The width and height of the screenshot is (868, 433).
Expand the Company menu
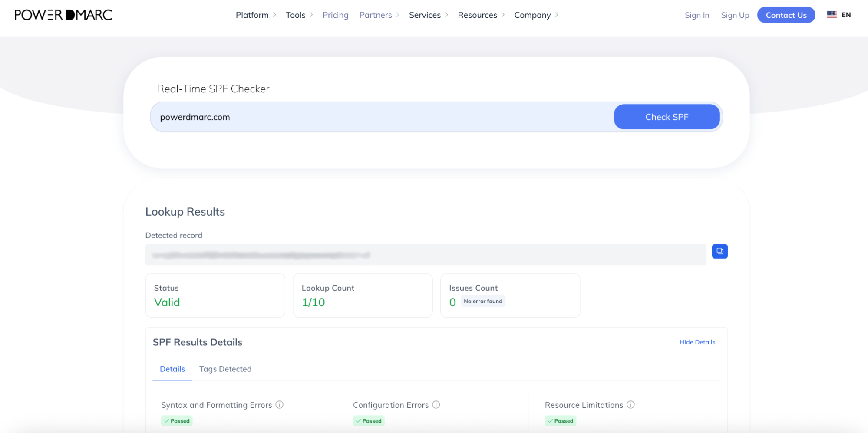point(536,15)
